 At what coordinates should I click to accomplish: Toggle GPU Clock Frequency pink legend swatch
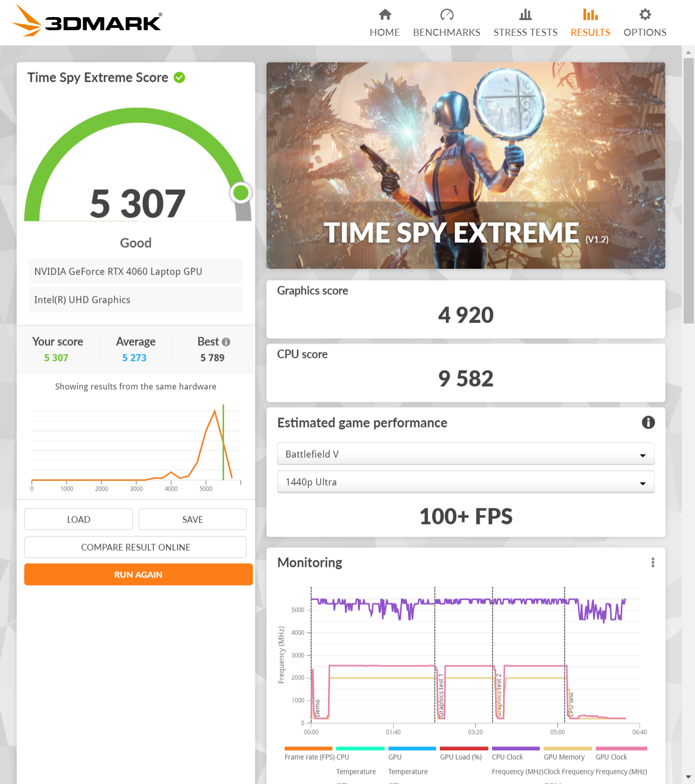click(621, 749)
